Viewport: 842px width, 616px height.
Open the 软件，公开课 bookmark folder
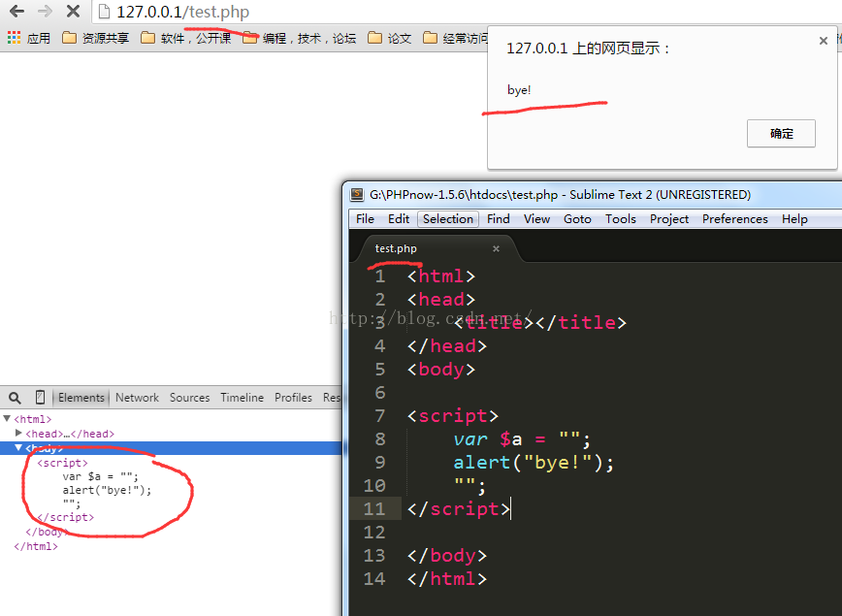click(186, 38)
